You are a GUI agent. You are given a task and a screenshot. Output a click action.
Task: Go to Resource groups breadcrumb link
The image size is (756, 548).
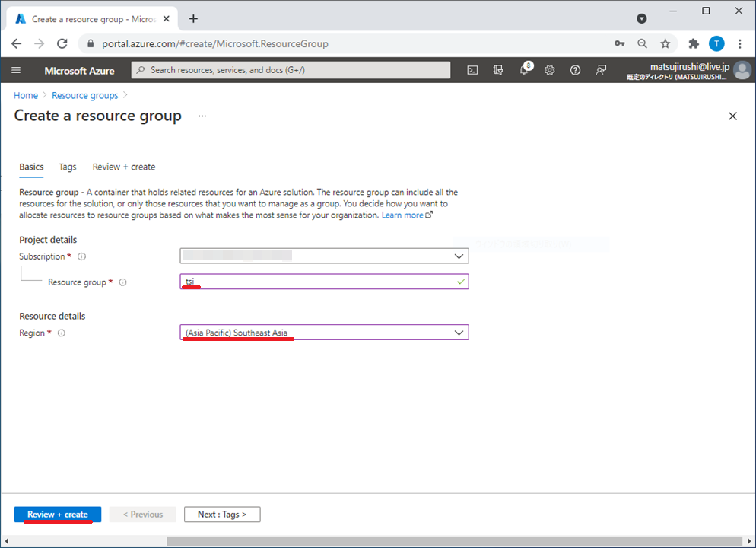click(85, 95)
